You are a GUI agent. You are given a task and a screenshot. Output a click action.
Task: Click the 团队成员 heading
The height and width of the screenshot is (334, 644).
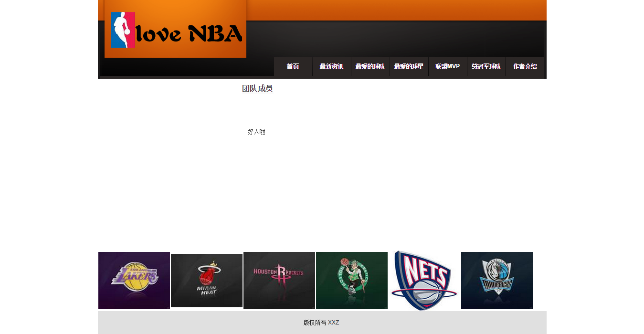pyautogui.click(x=257, y=89)
